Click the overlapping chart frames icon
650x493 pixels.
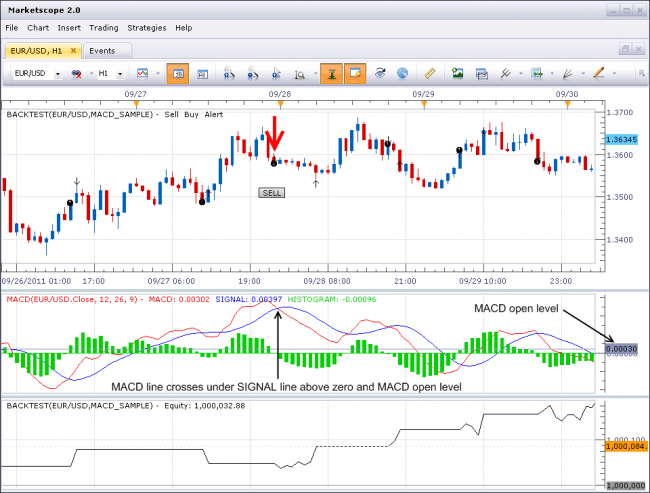[x=482, y=74]
